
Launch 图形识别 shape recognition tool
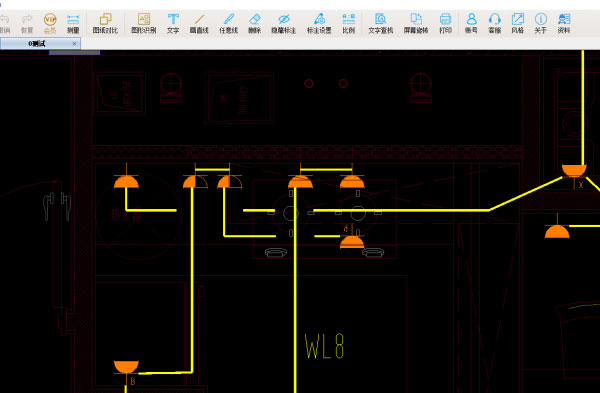[144, 23]
